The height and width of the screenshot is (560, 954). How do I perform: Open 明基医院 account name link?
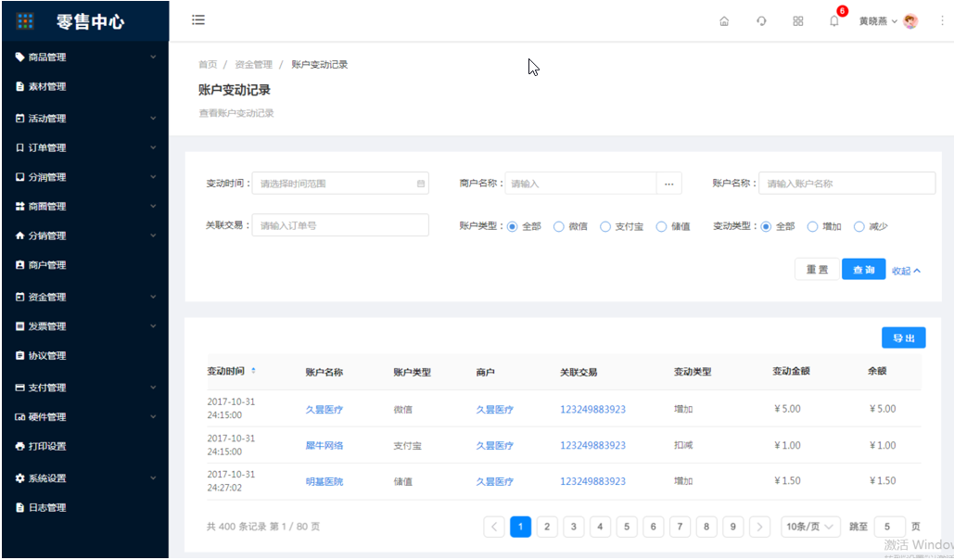click(x=324, y=481)
